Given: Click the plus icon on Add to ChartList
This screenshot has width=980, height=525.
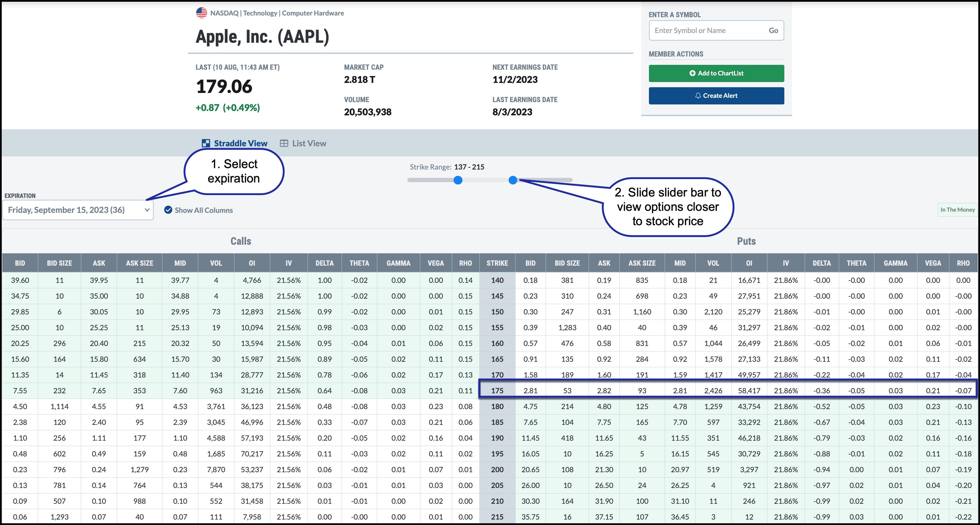Looking at the screenshot, I should pos(692,73).
